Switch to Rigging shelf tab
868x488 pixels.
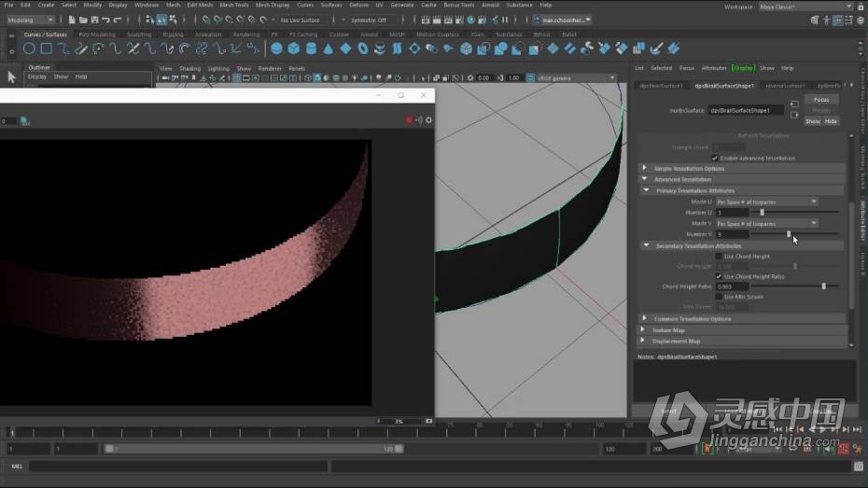point(173,35)
